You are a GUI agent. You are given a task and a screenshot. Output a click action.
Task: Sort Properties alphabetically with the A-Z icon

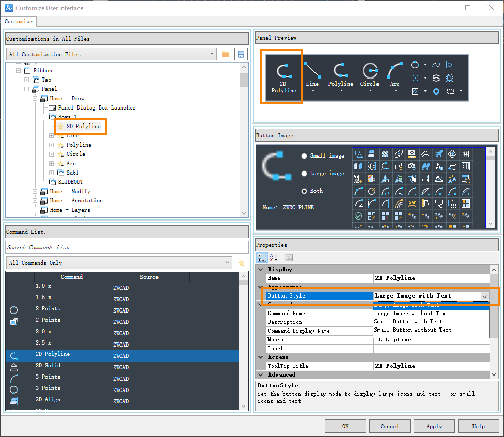coord(274,258)
